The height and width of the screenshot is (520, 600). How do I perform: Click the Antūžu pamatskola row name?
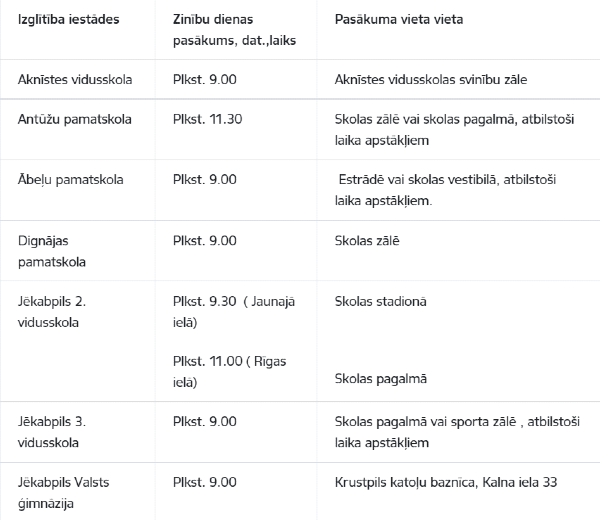coord(75,119)
